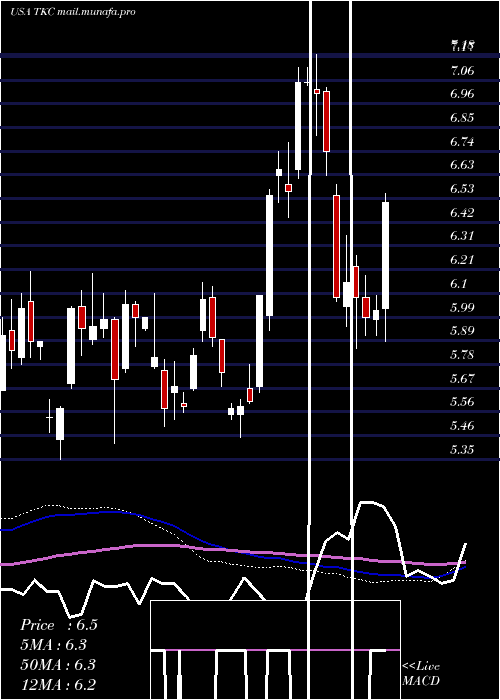The image size is (500, 700).
Task: Click the 6.21 price axis label
Action: (462, 259)
